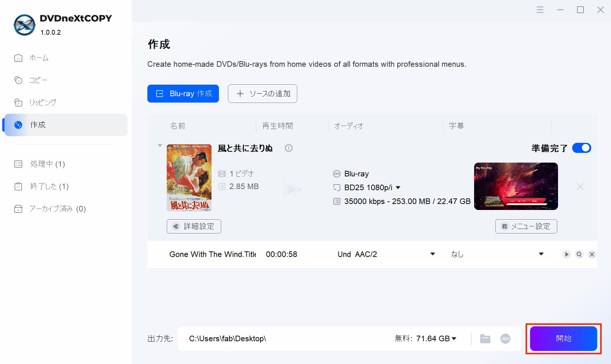Select the 作成 module in sidebar
611x364 pixels.
tap(66, 125)
